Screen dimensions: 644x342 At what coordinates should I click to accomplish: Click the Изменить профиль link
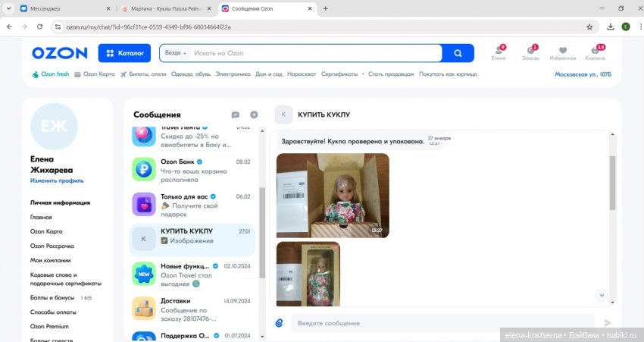(x=57, y=180)
